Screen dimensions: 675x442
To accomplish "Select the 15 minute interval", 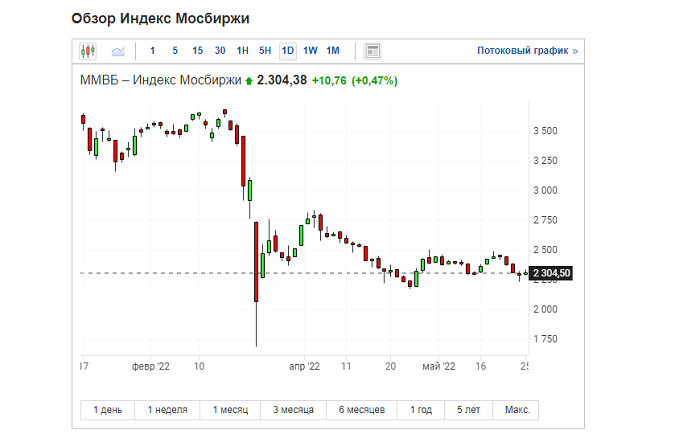I will click(197, 51).
